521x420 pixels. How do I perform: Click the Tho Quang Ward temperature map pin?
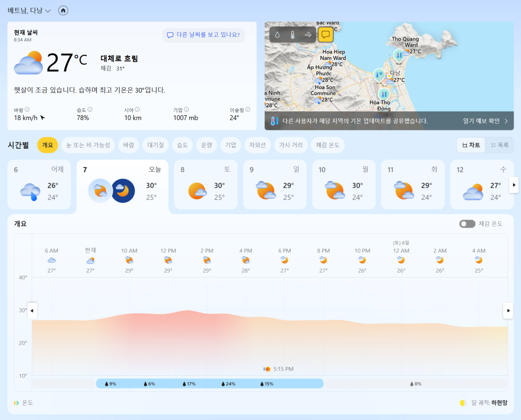398,56
